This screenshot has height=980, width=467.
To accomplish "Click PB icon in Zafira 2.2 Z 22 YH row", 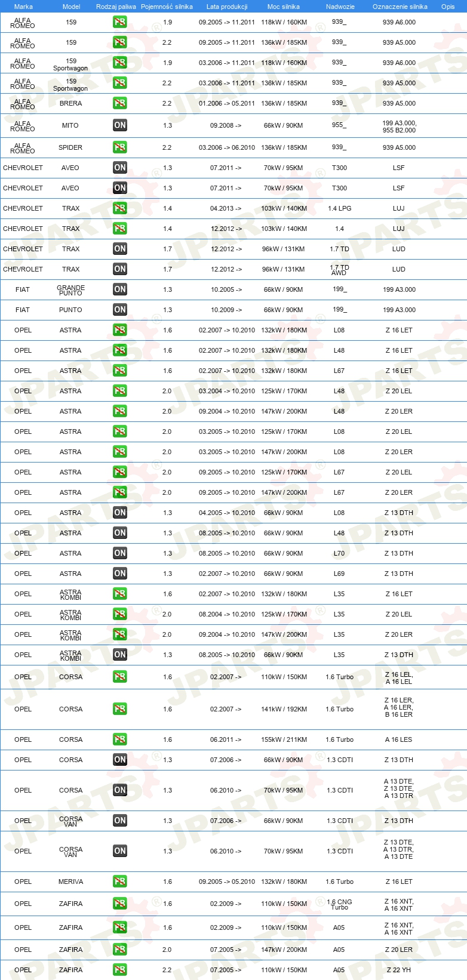I will [x=120, y=970].
